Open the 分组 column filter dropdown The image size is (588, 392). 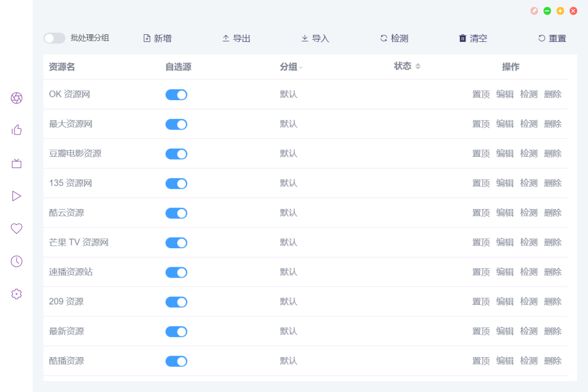[301, 68]
